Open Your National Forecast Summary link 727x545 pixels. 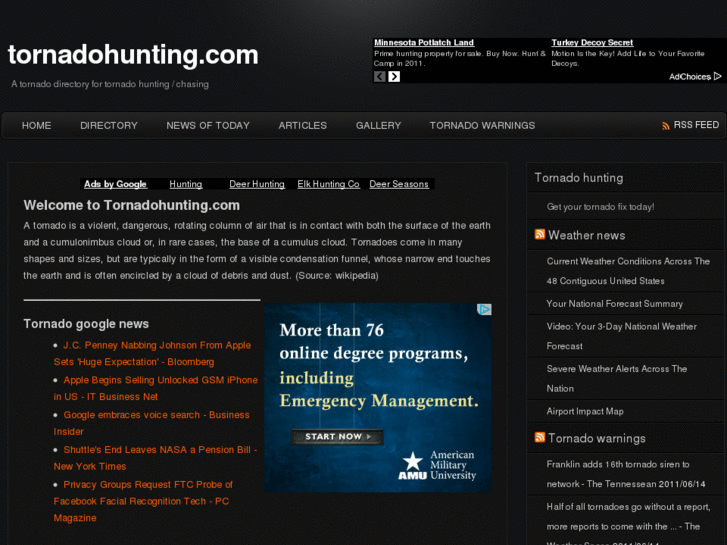point(614,304)
